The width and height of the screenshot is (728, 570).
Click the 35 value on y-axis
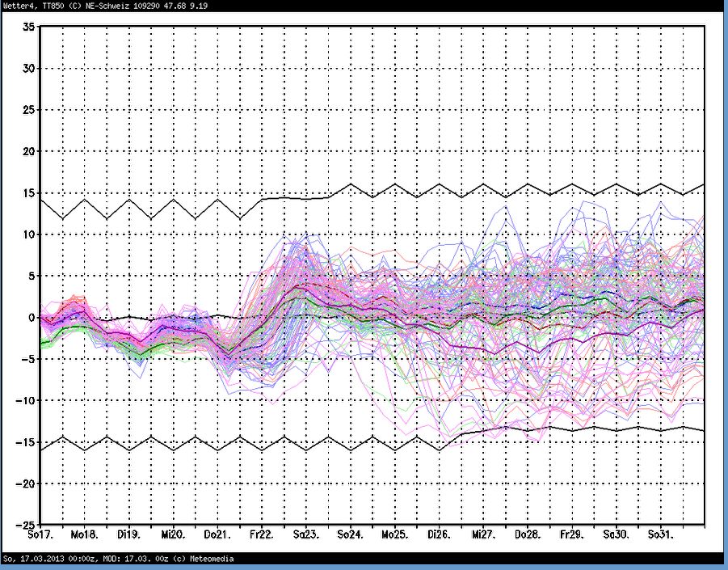coord(27,27)
